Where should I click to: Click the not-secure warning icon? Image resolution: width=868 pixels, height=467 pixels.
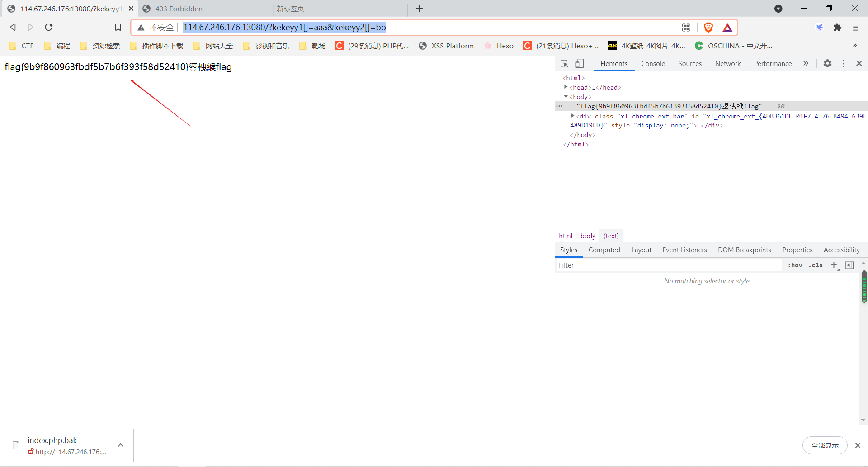pyautogui.click(x=141, y=28)
